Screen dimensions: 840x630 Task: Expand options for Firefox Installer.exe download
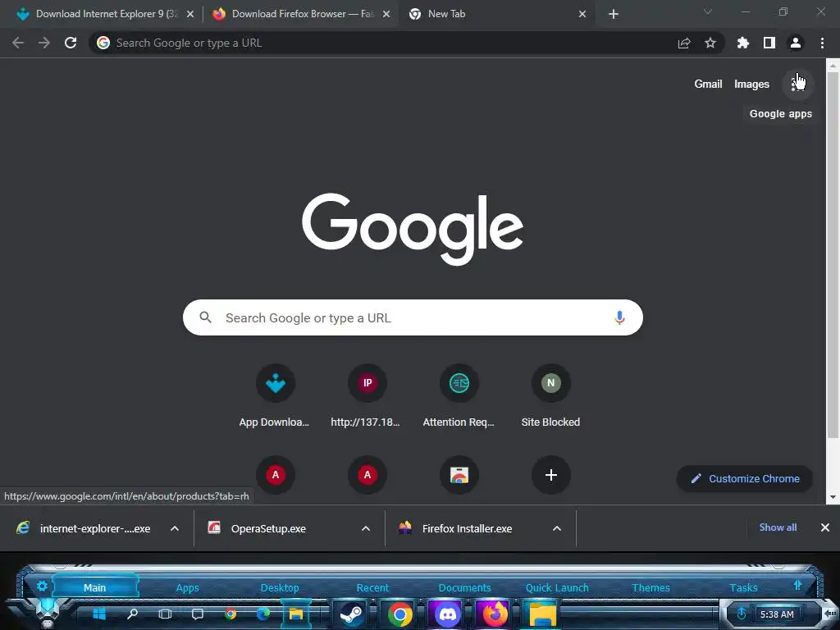tap(557, 529)
